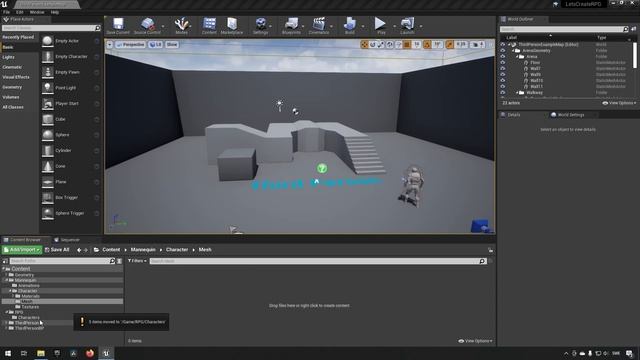Click the Launch toolbar icon
The width and height of the screenshot is (640, 360).
point(407,24)
